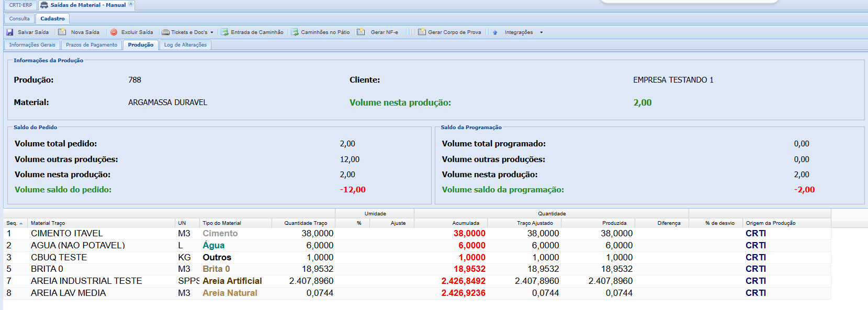Create a new record with Nova Saída
The image size is (868, 310).
[79, 32]
